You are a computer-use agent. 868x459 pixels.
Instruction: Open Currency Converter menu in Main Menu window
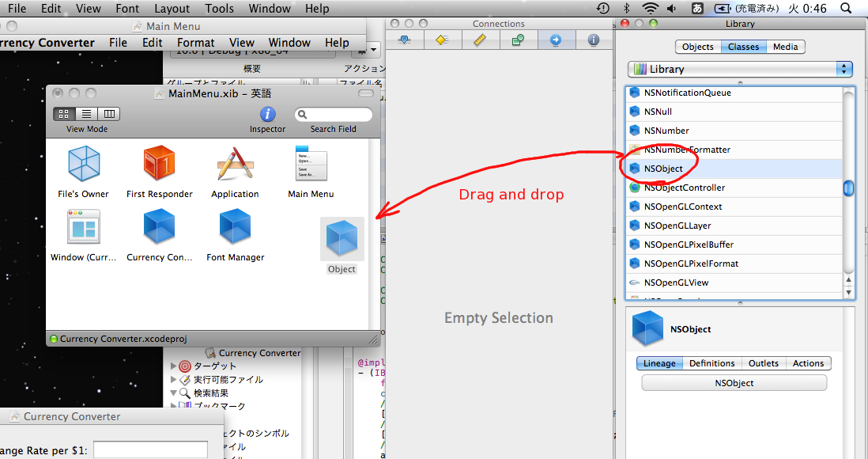coord(47,43)
